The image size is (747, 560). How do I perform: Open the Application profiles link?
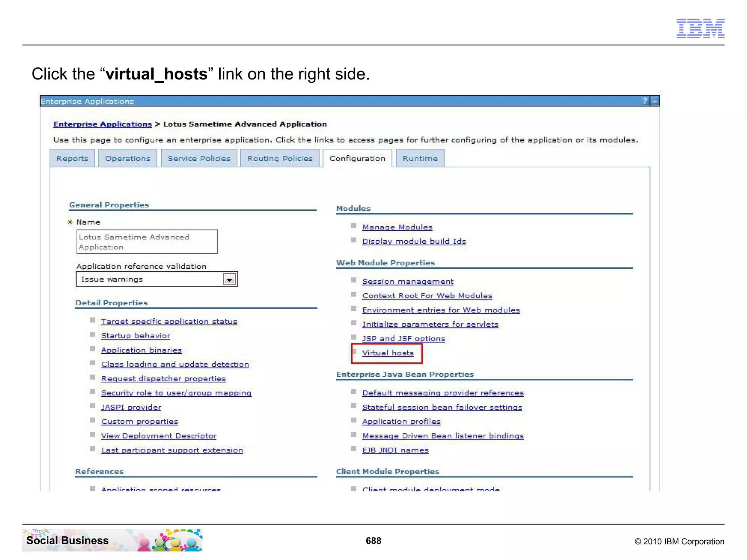coord(401,421)
